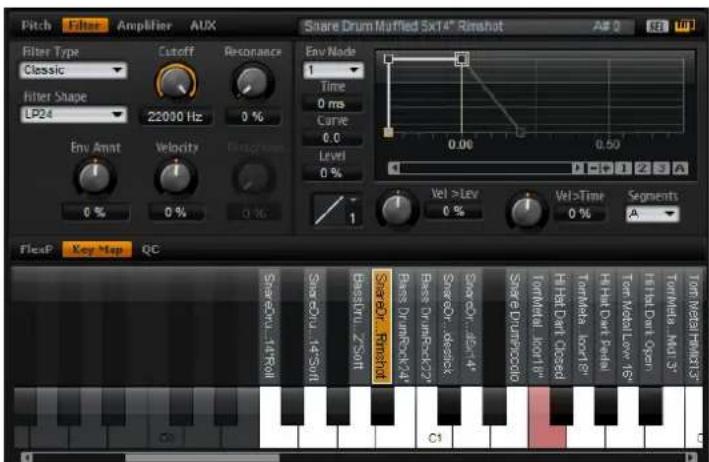Image resolution: width=709 pixels, height=462 pixels.
Task: Select the SnareDru 14" Soft zone
Action: click(314, 327)
